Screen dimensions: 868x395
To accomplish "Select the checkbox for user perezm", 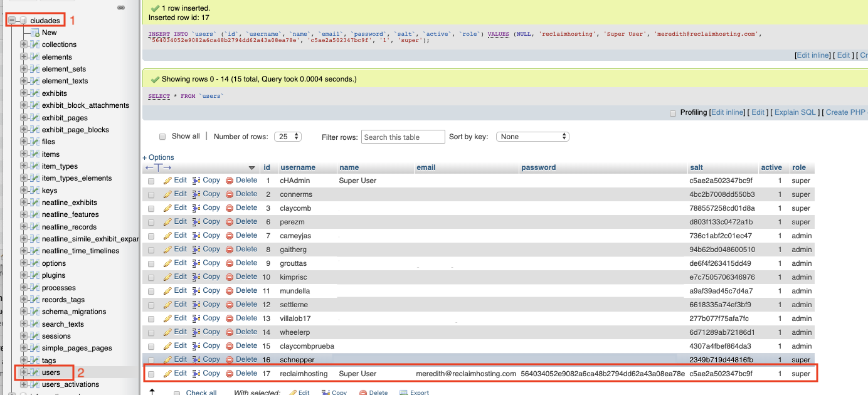I will click(x=151, y=222).
